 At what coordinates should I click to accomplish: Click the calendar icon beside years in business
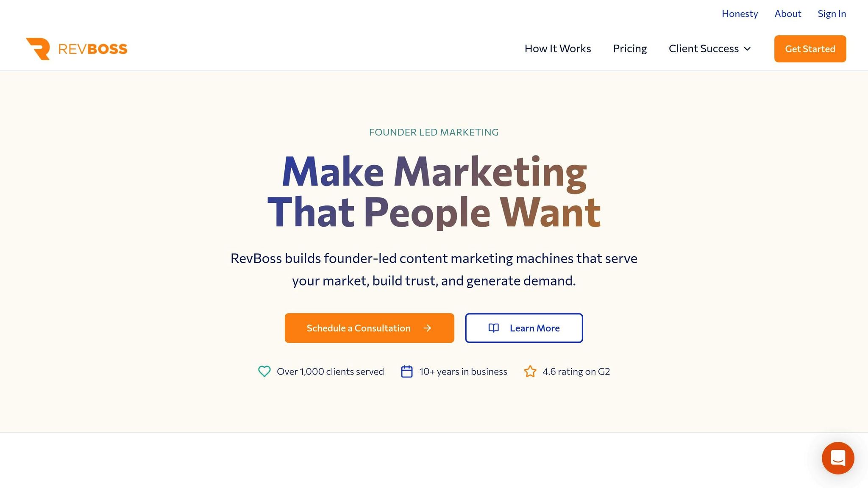[x=407, y=372]
